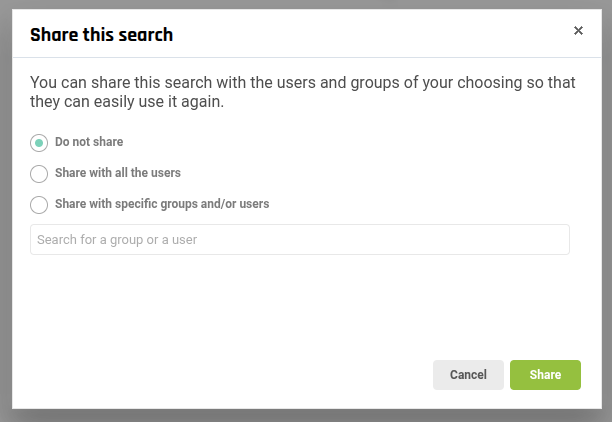Click the "Share this search" dialog title
Image resolution: width=612 pixels, height=422 pixels.
(x=101, y=35)
